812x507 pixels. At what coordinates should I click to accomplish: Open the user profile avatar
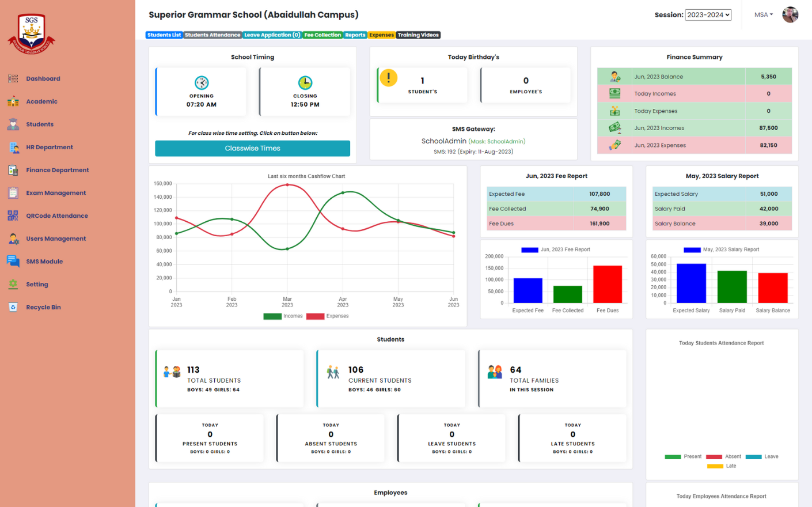tap(790, 14)
